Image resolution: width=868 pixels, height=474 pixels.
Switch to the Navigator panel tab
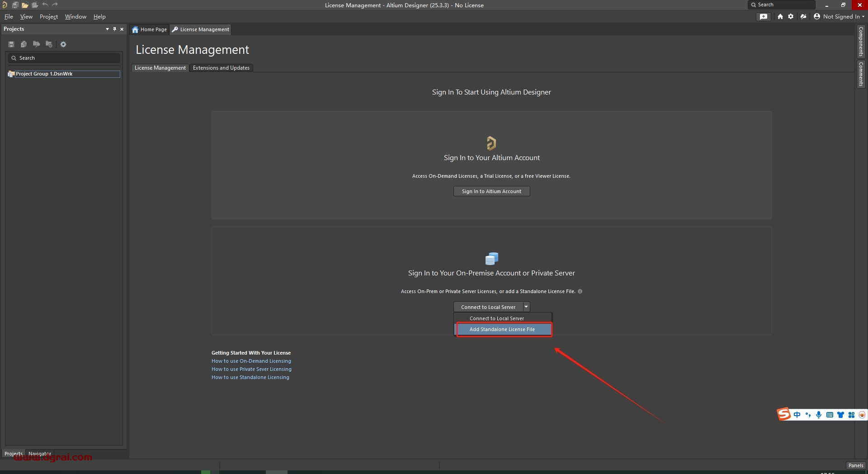(40, 454)
